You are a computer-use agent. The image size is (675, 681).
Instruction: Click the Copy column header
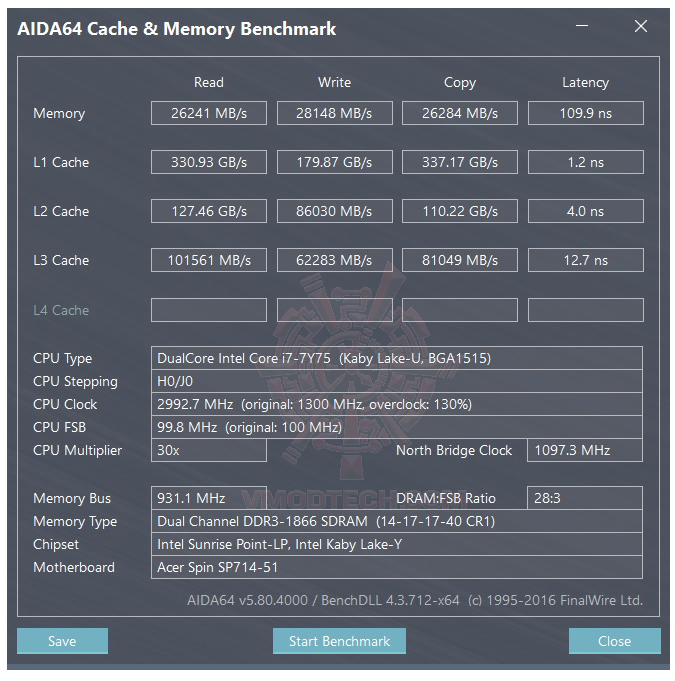point(460,83)
